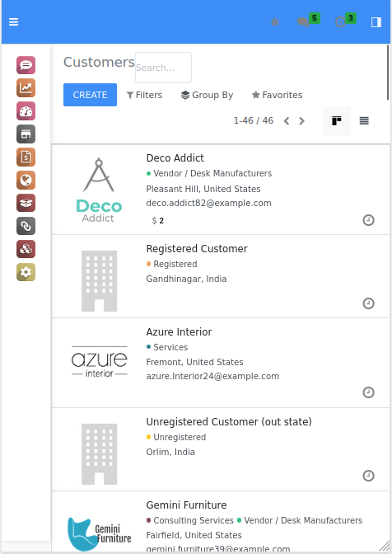Open the Point of Sale shop icon
The image size is (392, 554).
(26, 134)
